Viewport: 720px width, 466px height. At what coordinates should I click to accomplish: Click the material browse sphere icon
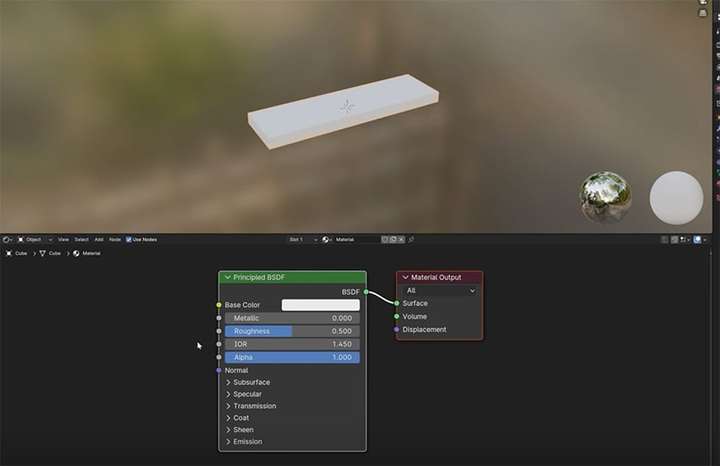[326, 240]
